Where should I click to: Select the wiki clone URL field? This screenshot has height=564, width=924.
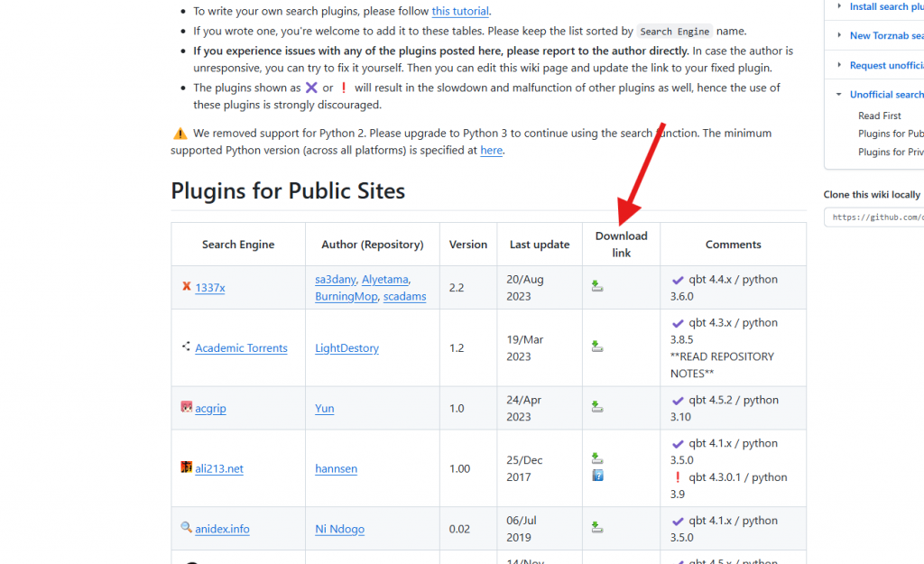point(874,217)
